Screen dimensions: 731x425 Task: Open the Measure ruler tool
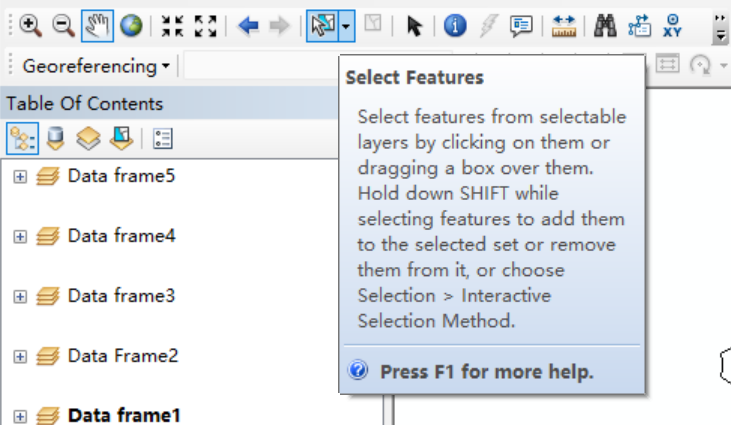(565, 27)
